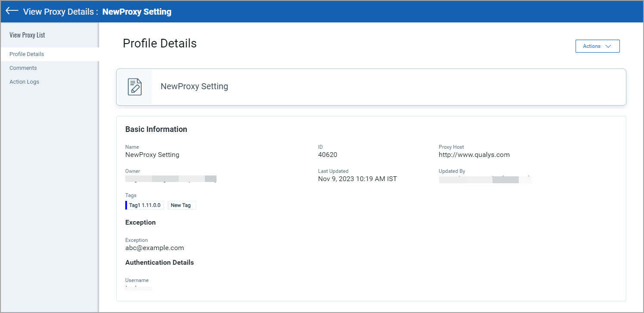Go to Action Logs

click(24, 82)
